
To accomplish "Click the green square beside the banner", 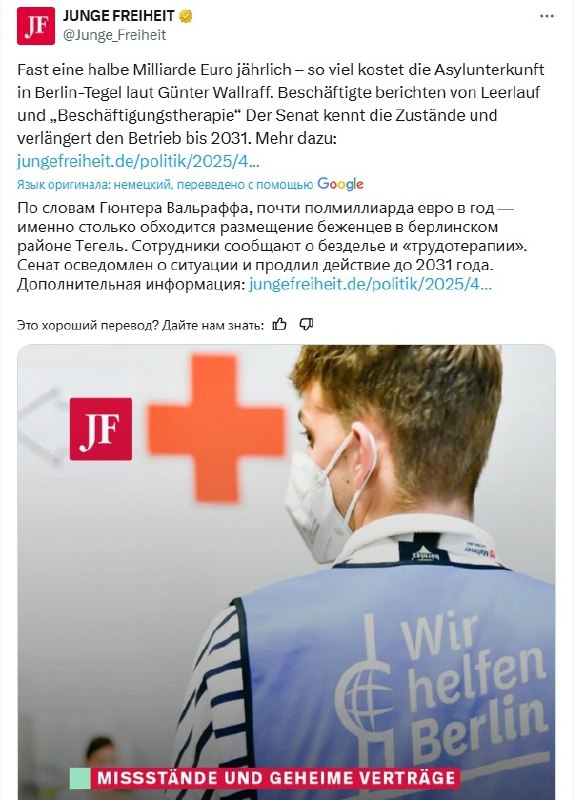I will (x=80, y=778).
